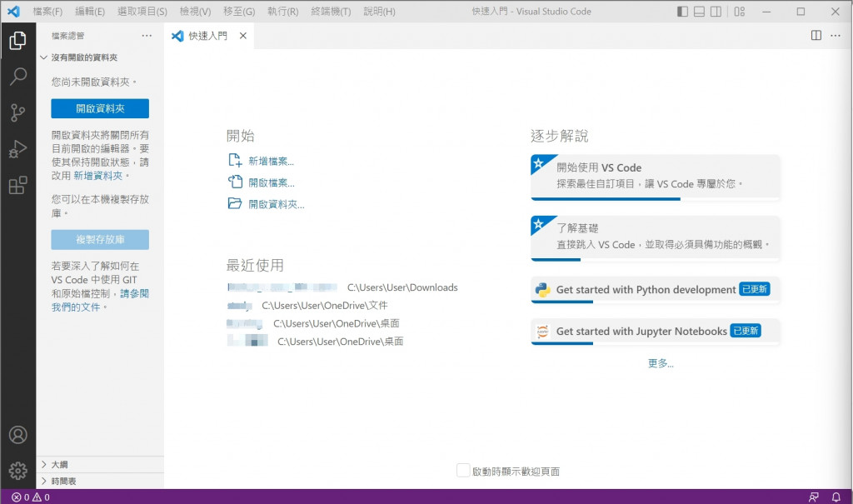The image size is (853, 504).
Task: Open Get started with Jupyter Notebooks card
Action: click(x=656, y=332)
